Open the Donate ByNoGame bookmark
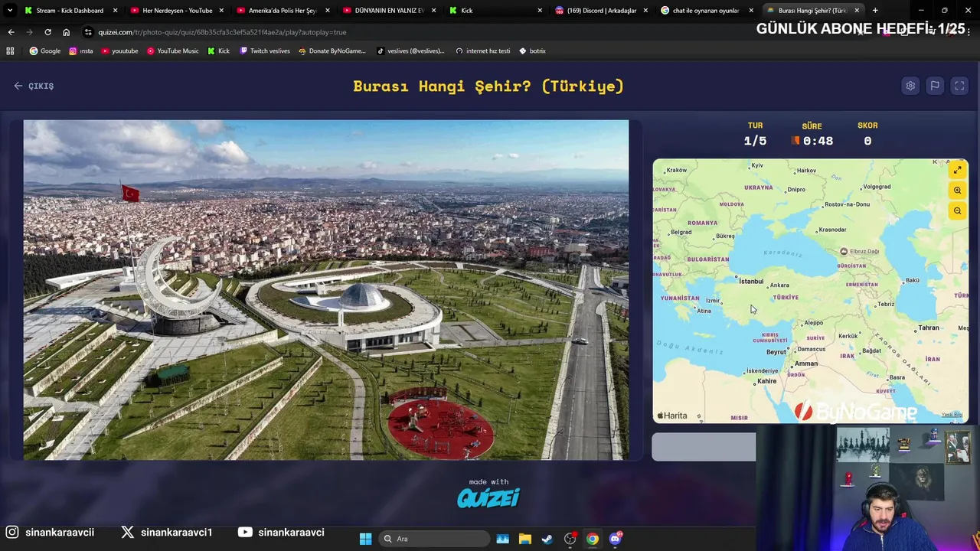The width and height of the screenshot is (980, 551). tap(332, 51)
